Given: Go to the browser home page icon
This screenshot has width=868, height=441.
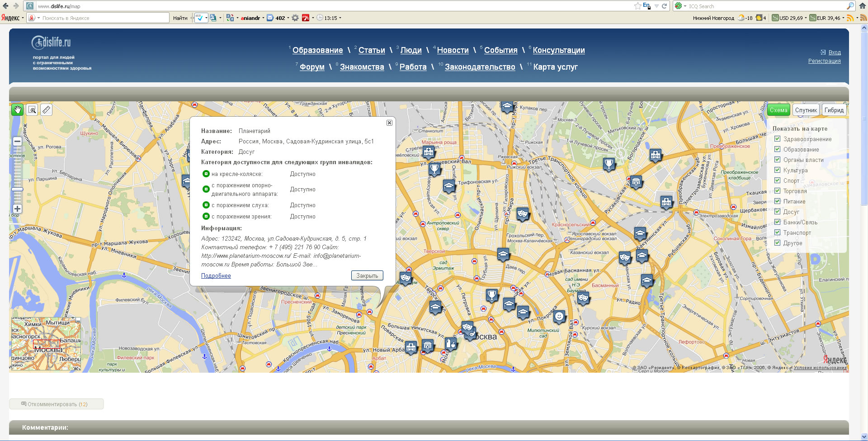Looking at the screenshot, I should [863, 6].
